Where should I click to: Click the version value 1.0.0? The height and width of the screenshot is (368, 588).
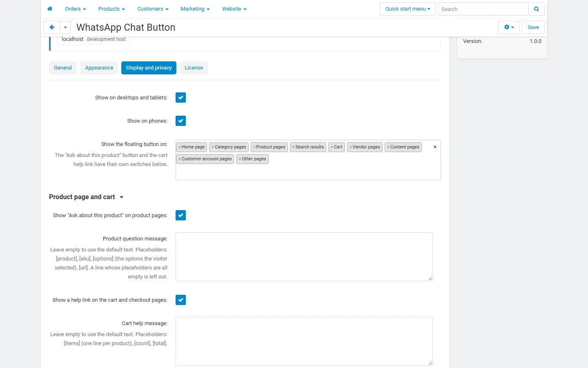coord(536,41)
